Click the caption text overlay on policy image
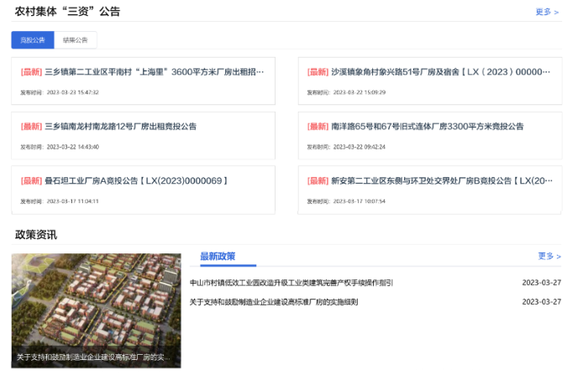The height and width of the screenshot is (375, 588). point(93,357)
